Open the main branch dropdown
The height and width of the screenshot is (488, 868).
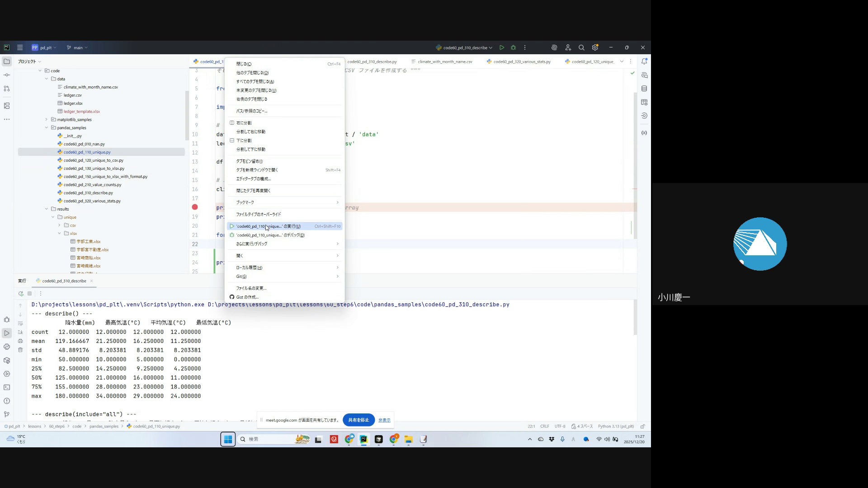77,47
